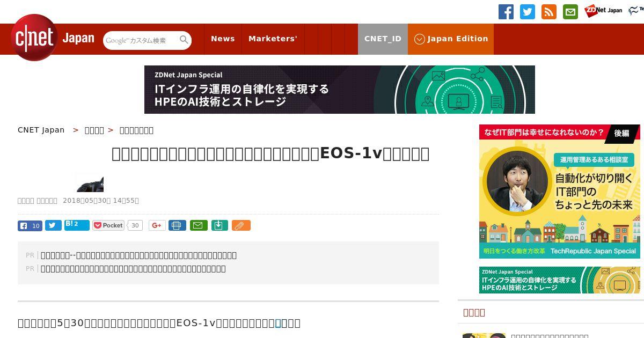Share article on Facebook with count 10

click(30, 226)
